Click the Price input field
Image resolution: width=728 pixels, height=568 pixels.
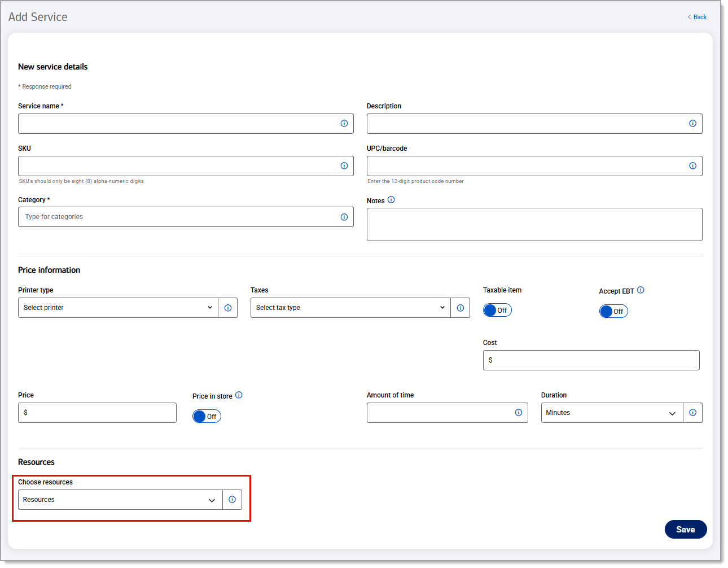pos(97,413)
